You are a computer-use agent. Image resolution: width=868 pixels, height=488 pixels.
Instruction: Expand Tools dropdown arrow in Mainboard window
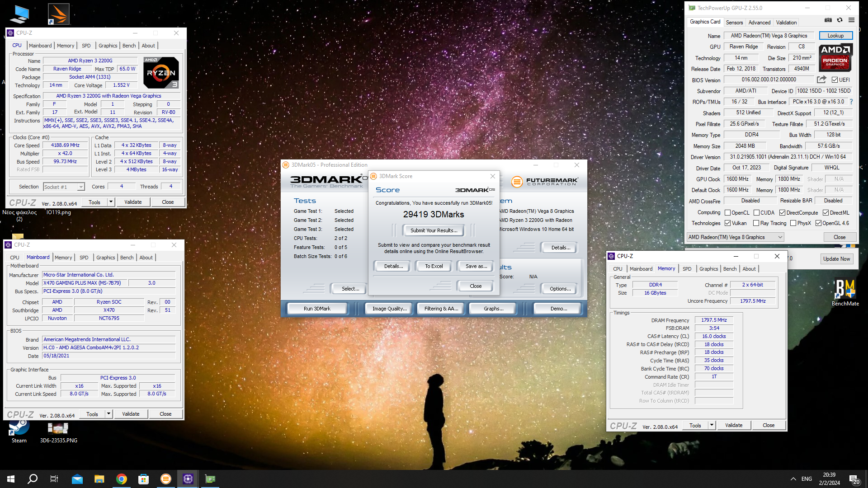108,414
